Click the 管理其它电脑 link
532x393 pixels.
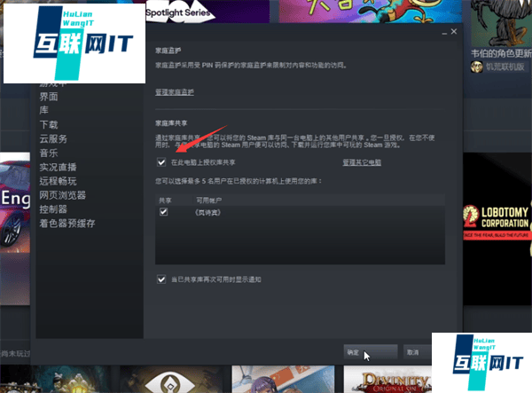tap(362, 163)
